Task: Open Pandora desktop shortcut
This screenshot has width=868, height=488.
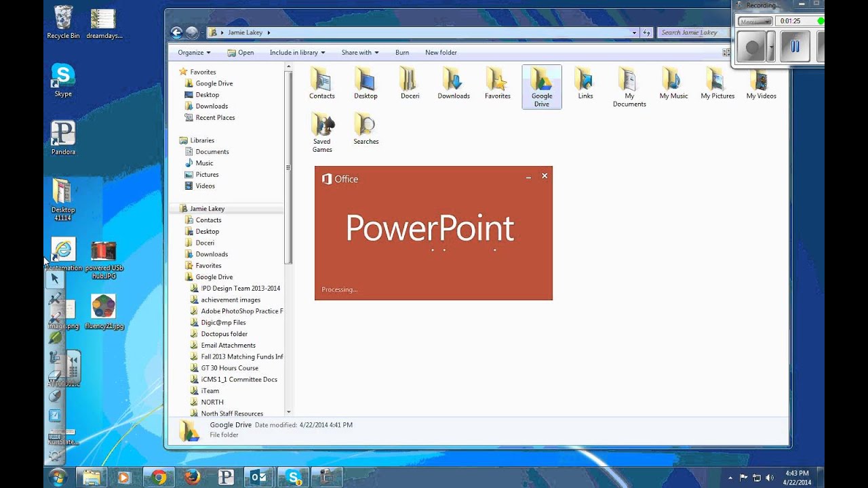Action: click(x=63, y=138)
